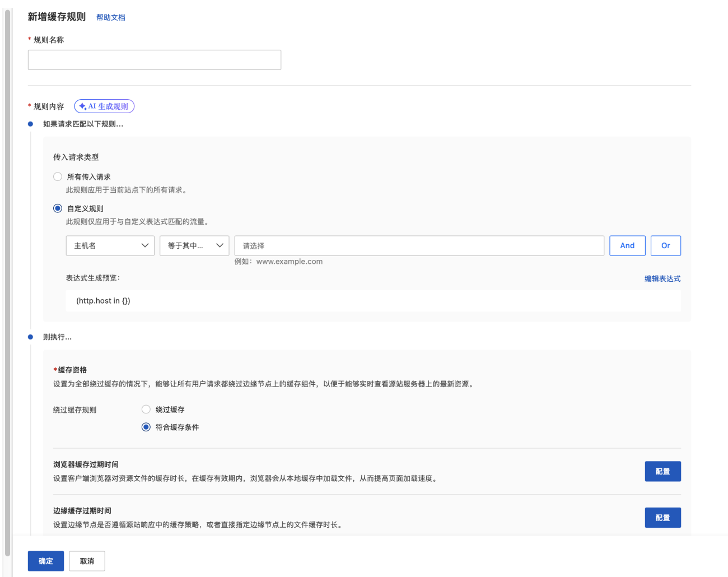Choose the 符合缓存条件 radio button
The width and height of the screenshot is (728, 577).
point(146,427)
